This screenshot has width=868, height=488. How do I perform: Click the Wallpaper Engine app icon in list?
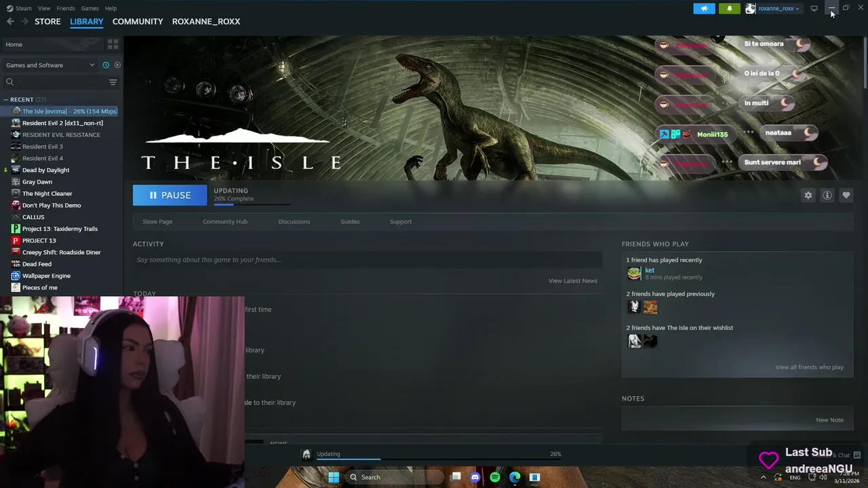[x=16, y=276]
